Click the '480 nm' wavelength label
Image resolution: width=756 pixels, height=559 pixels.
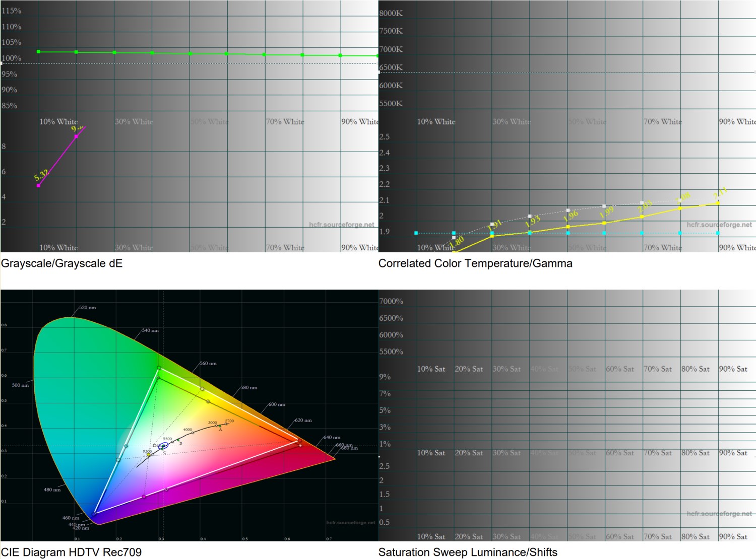[52, 490]
